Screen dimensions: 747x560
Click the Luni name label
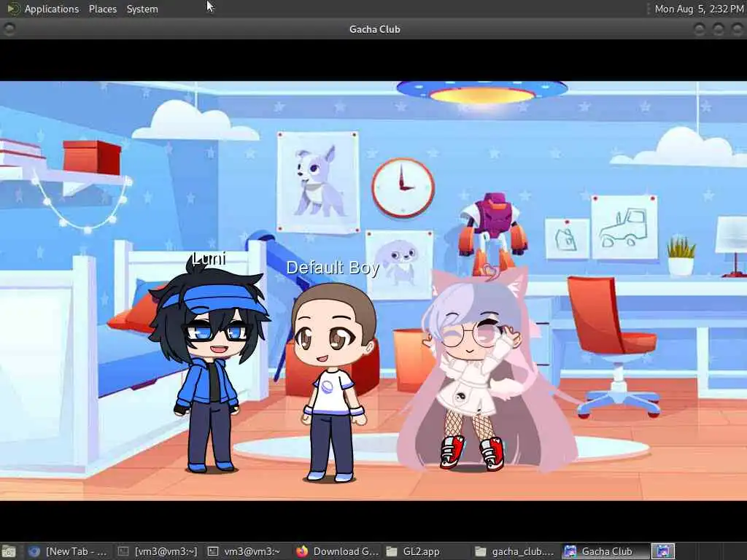click(x=209, y=259)
